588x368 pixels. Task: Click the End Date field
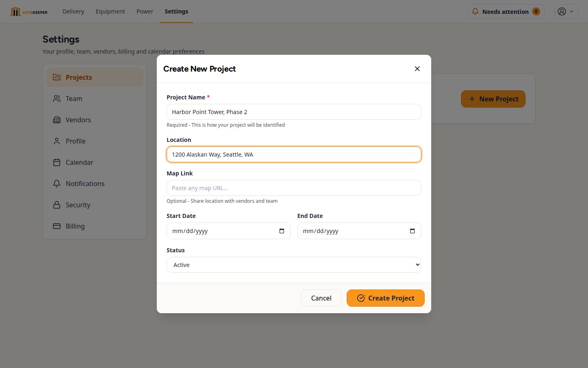coord(359,231)
